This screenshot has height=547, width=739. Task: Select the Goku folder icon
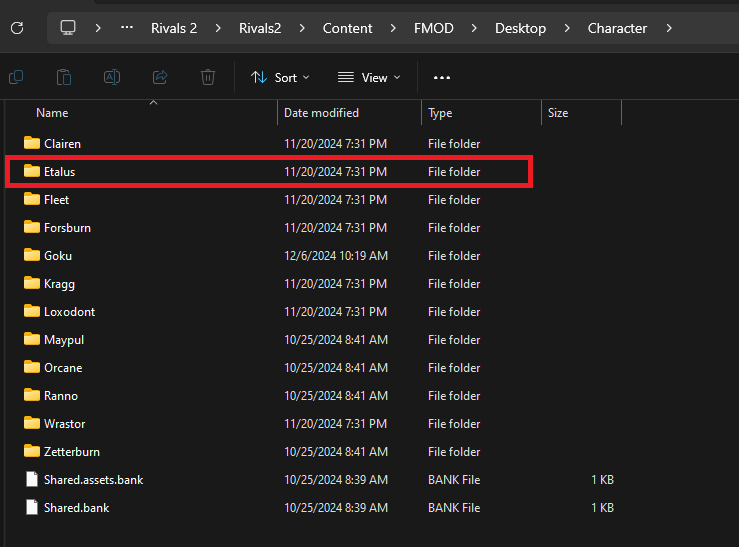tap(32, 255)
